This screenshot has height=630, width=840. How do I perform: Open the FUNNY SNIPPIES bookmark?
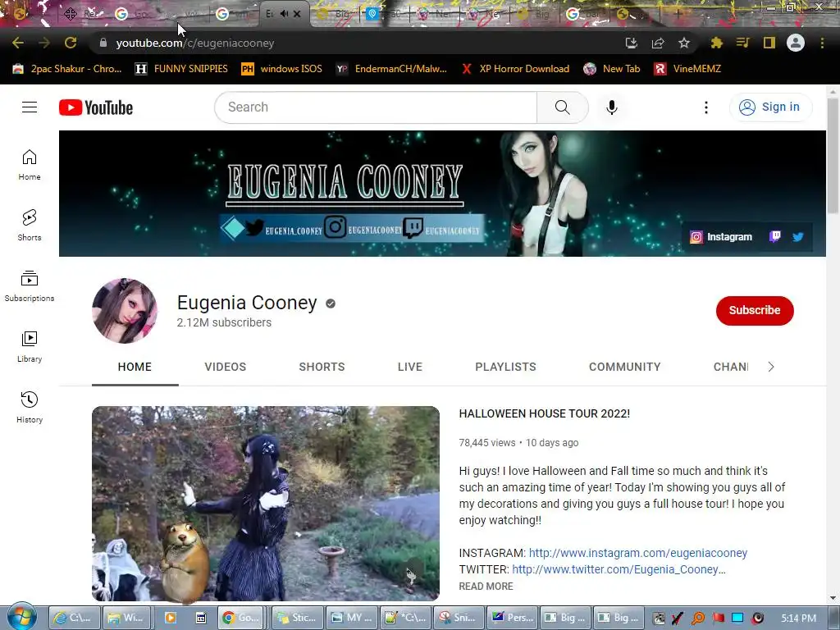pyautogui.click(x=181, y=69)
